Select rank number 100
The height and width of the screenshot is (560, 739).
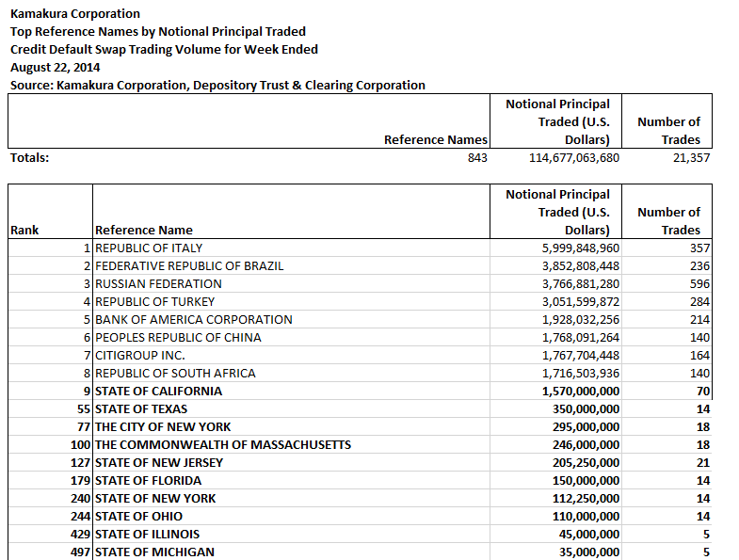(80, 445)
